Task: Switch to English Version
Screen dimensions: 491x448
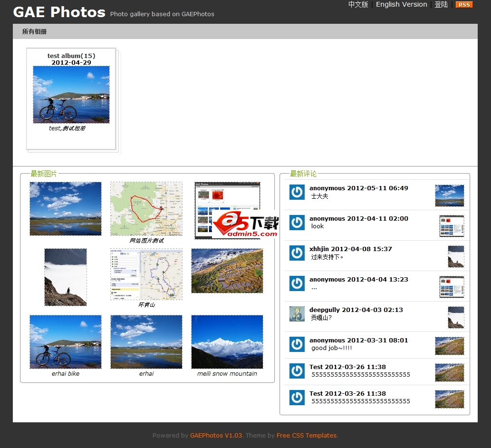Action: point(402,4)
